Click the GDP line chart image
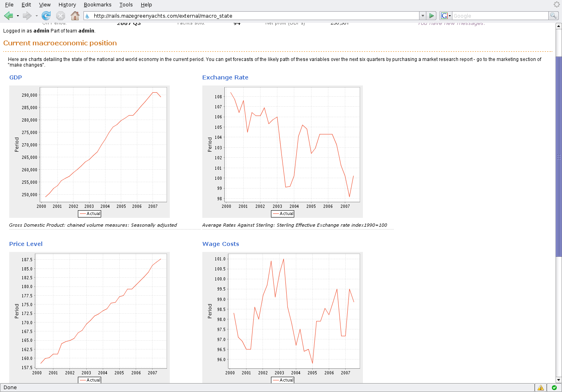 pyautogui.click(x=90, y=152)
